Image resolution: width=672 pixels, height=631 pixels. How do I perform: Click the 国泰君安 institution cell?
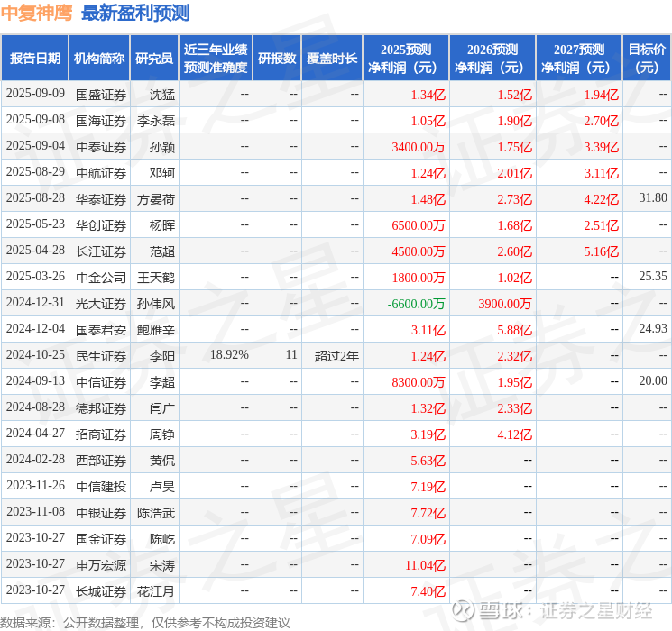101,330
